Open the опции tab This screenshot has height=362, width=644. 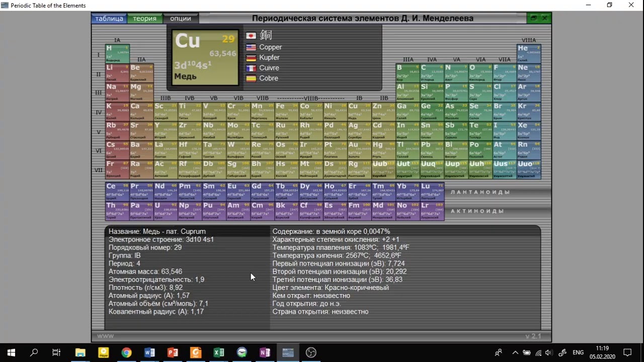click(181, 19)
